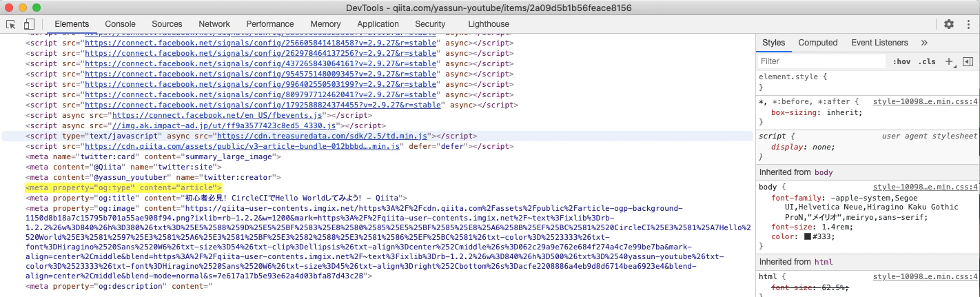Image resolution: width=980 pixels, height=297 pixels.
Task: Click 'body' in Inherited from body header
Action: [x=824, y=172]
